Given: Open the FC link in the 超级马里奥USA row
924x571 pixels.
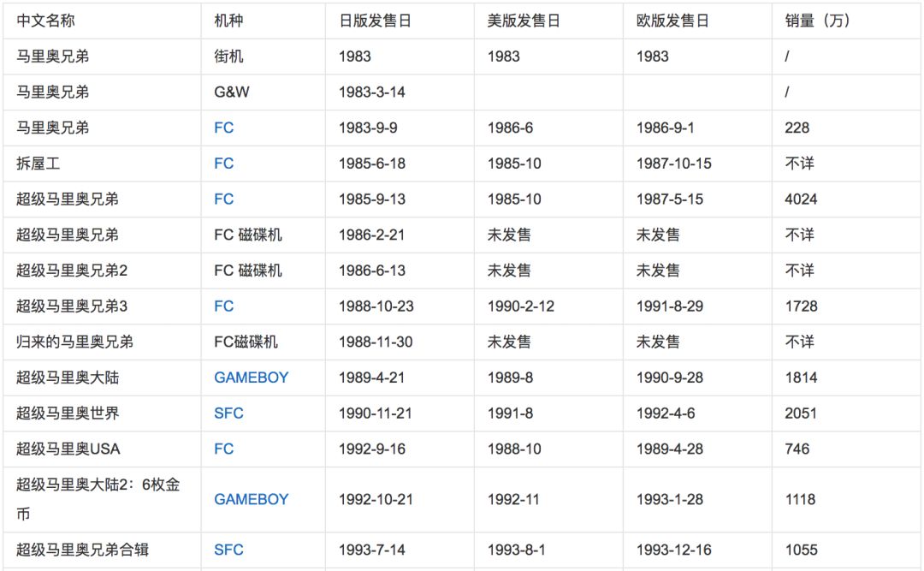Looking at the screenshot, I should [x=224, y=449].
